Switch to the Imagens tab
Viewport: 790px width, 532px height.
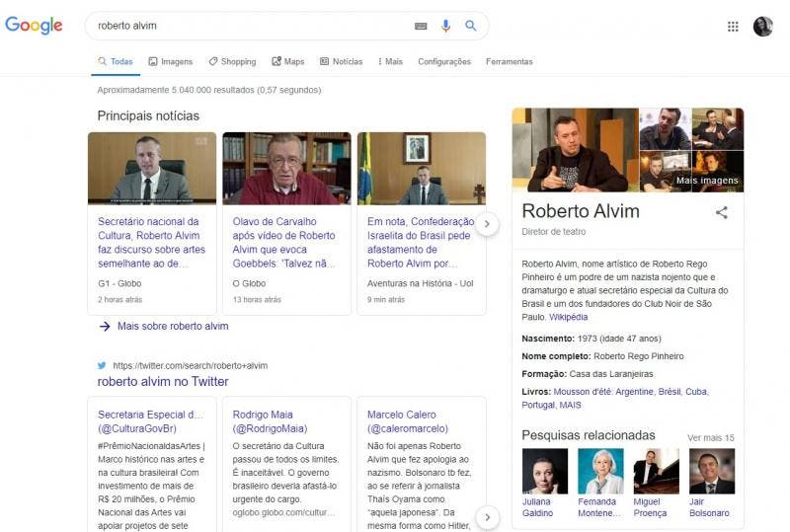[171, 61]
